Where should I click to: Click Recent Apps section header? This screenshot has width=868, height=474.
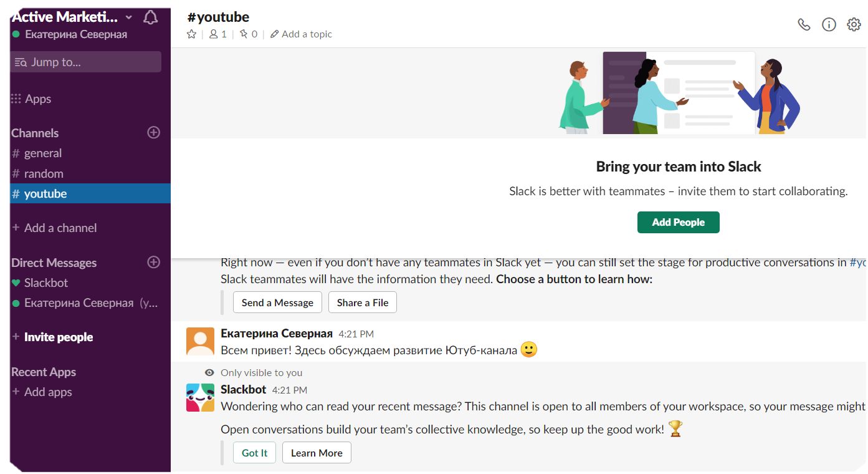[44, 372]
